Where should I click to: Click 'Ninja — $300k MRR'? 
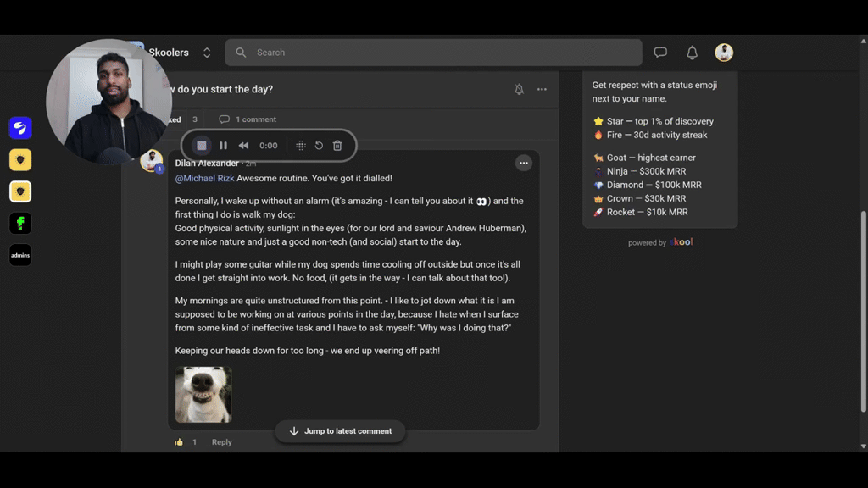pos(639,171)
